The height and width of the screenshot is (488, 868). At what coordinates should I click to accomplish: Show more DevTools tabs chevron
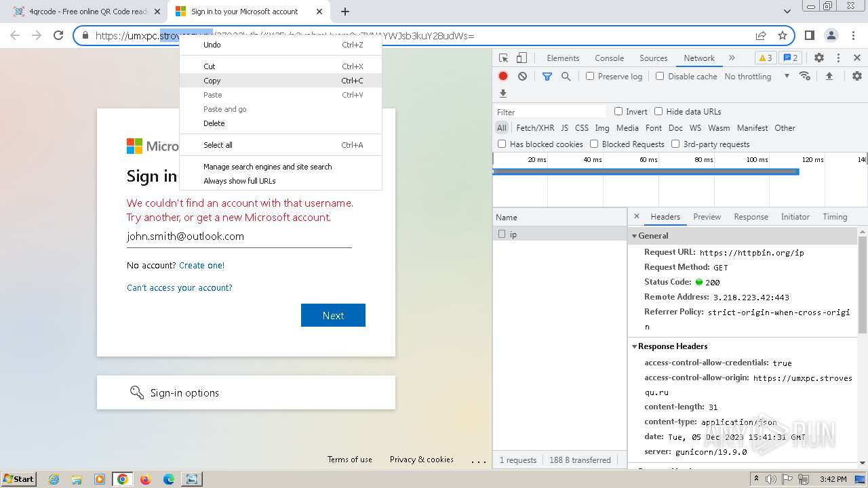coord(732,58)
